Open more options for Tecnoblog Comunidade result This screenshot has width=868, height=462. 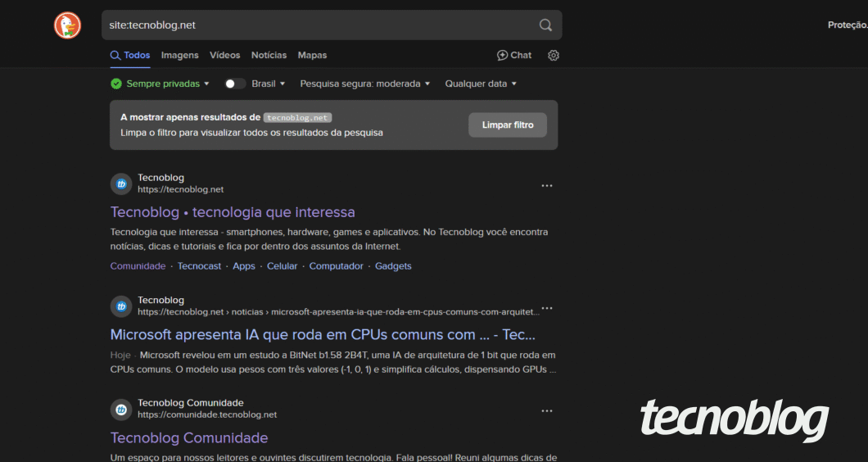click(x=547, y=411)
